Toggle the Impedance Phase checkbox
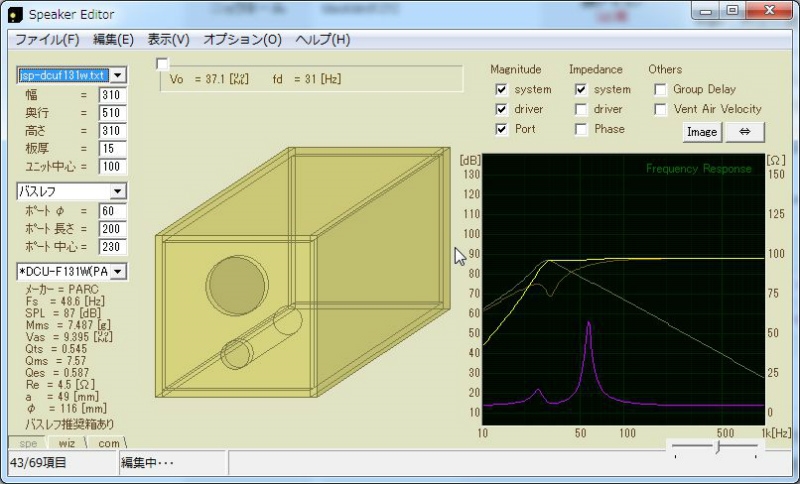The height and width of the screenshot is (484, 800). (581, 129)
